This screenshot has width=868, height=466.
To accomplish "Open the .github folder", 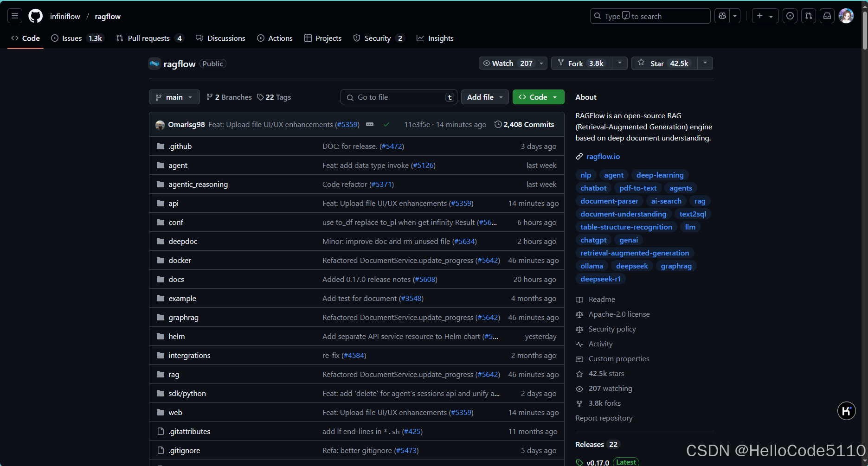I will click(180, 146).
